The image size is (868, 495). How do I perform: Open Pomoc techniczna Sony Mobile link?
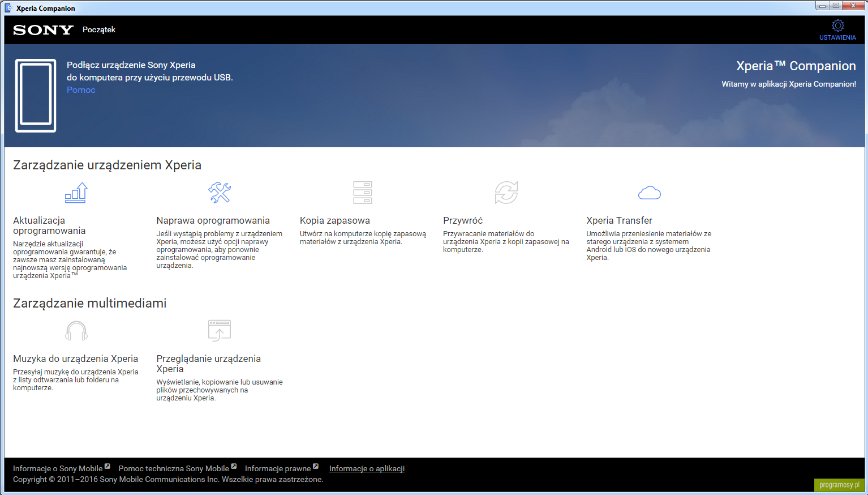174,468
